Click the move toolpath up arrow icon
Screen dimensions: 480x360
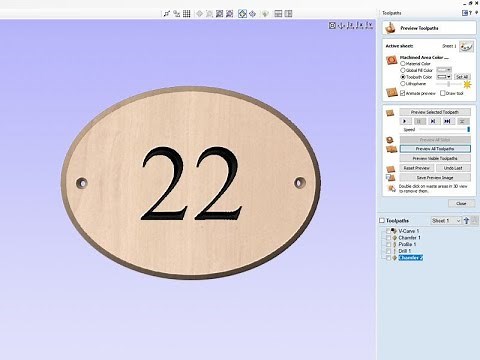466,220
